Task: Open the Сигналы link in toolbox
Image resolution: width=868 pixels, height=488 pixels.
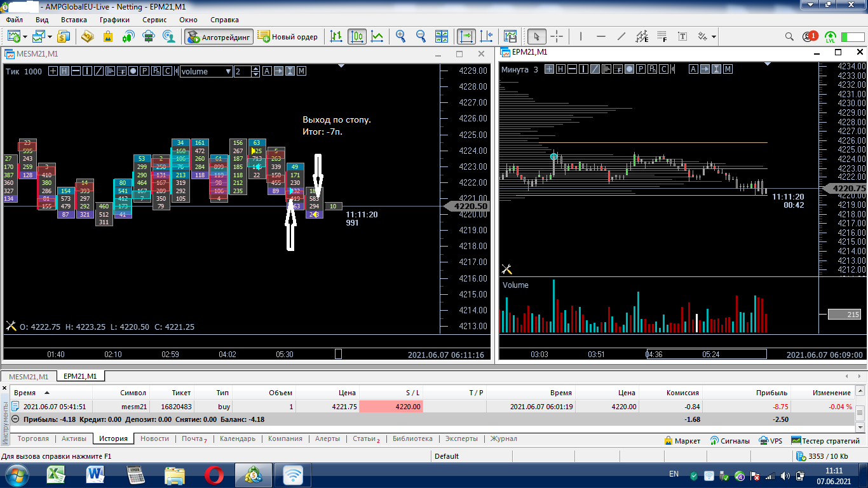Action: click(729, 440)
